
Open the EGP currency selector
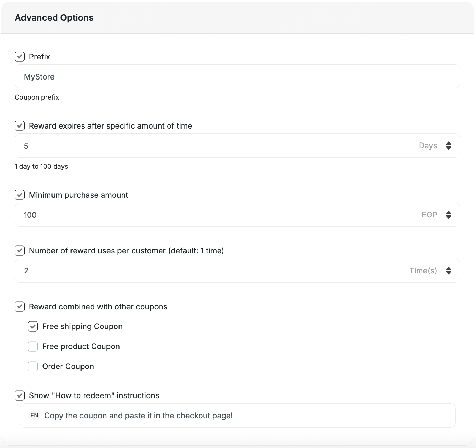[x=429, y=215]
